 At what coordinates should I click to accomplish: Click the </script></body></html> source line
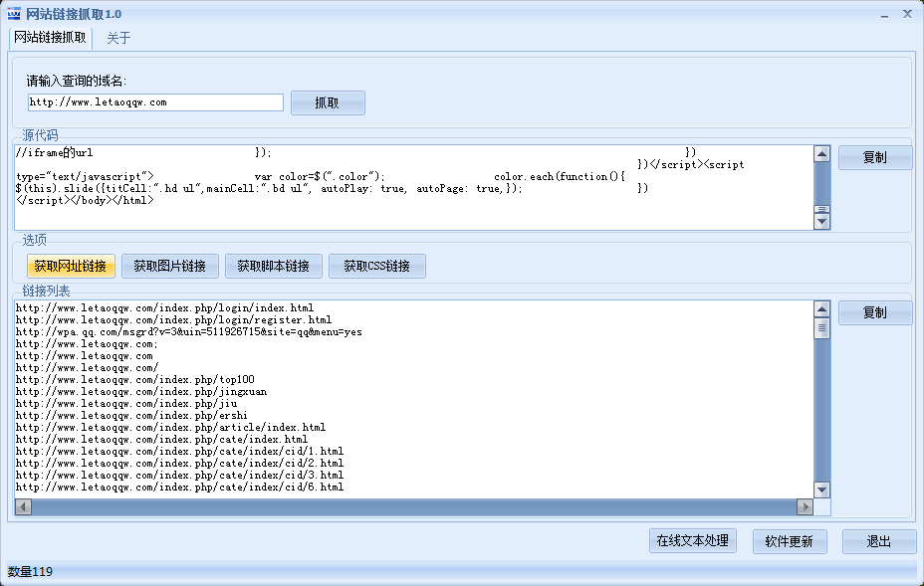85,200
